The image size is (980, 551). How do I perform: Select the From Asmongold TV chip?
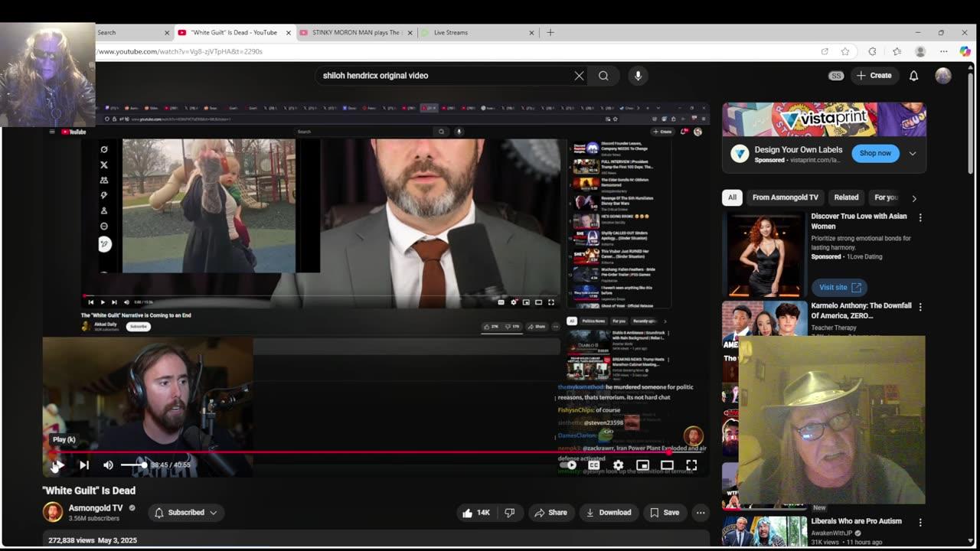pos(786,197)
